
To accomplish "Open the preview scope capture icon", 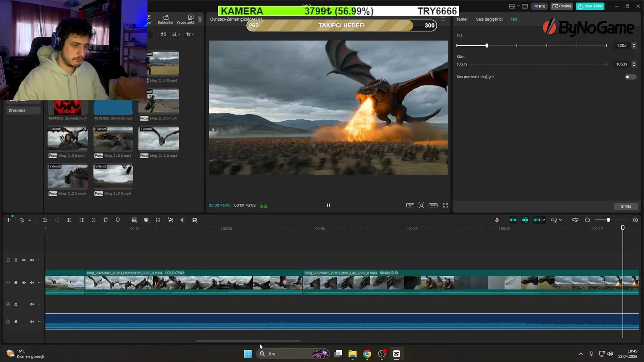I will (421, 205).
